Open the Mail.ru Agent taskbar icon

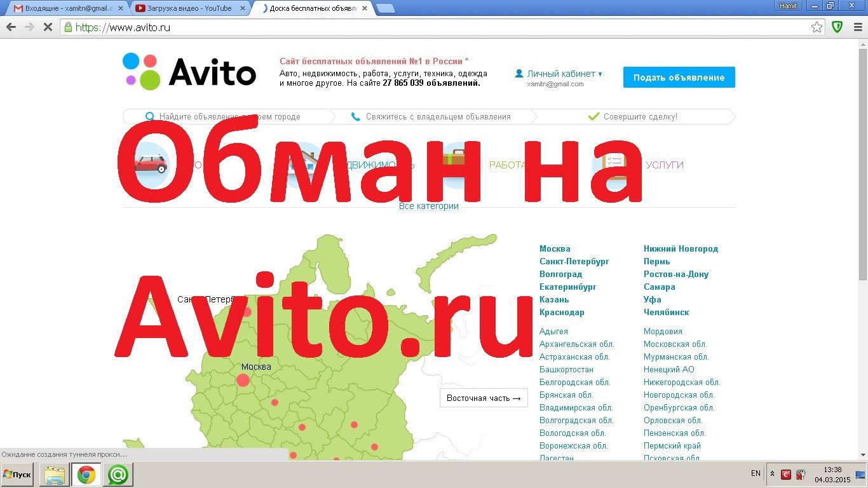tap(118, 475)
